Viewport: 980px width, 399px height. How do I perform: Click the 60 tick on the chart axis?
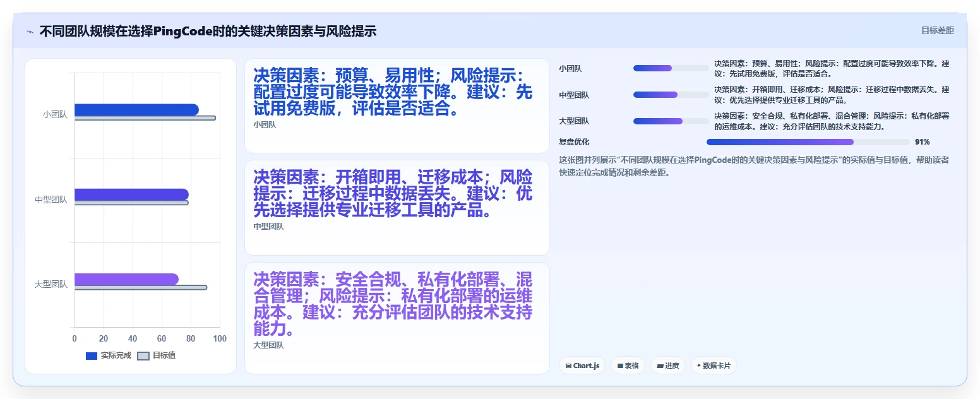pyautogui.click(x=162, y=339)
